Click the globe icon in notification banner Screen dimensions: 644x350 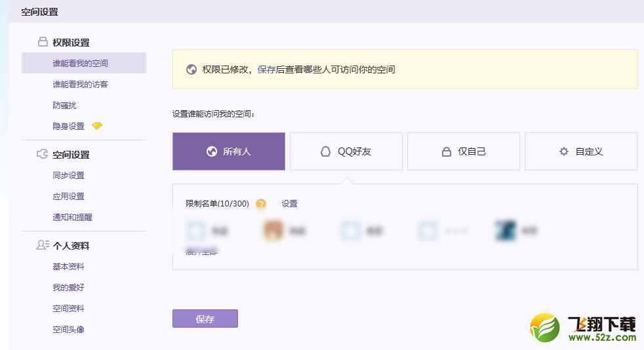point(191,69)
